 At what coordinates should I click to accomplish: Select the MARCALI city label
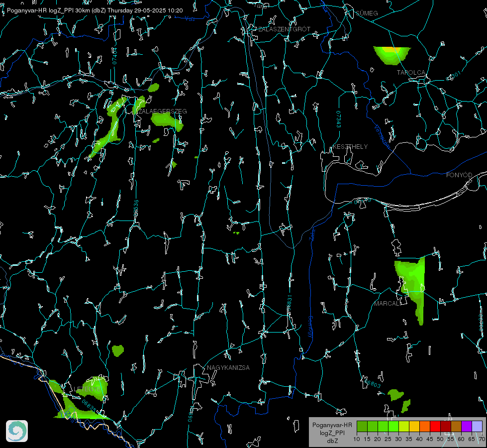388,304
